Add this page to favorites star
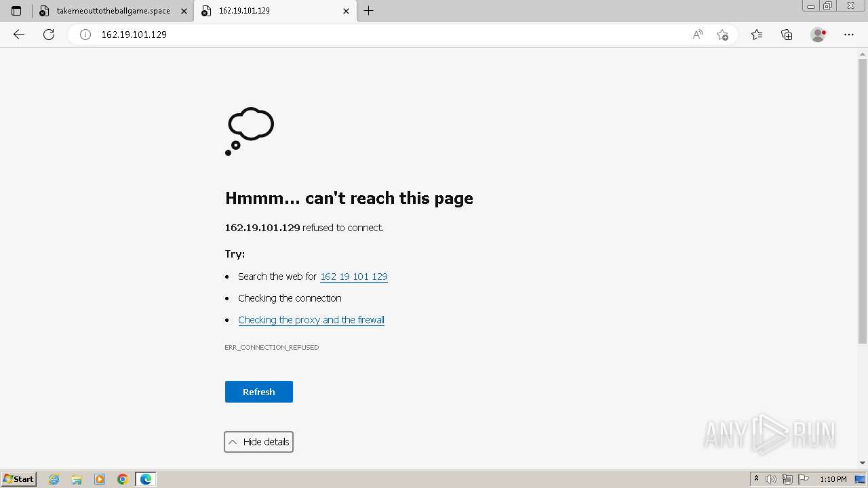The height and width of the screenshot is (488, 868). point(722,35)
